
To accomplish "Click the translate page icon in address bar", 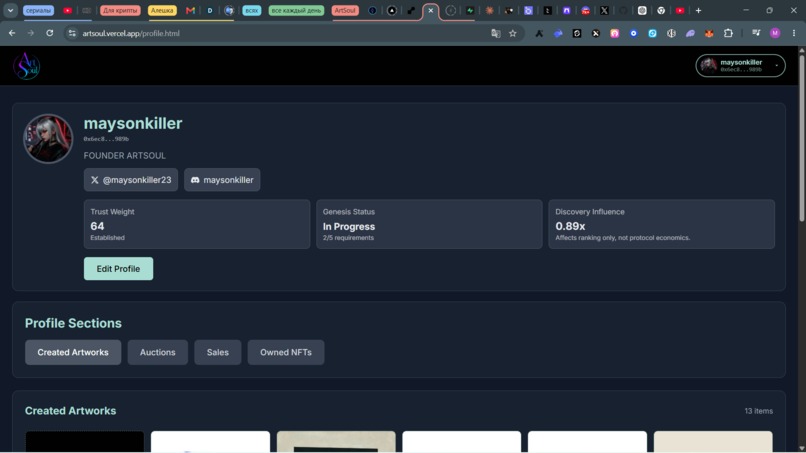I will [496, 33].
